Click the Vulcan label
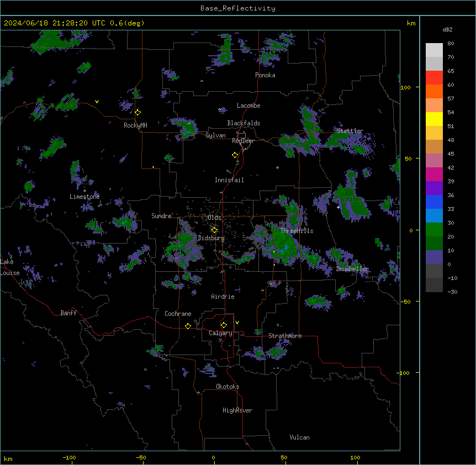Viewport: 476px width, 465px height. click(x=299, y=437)
